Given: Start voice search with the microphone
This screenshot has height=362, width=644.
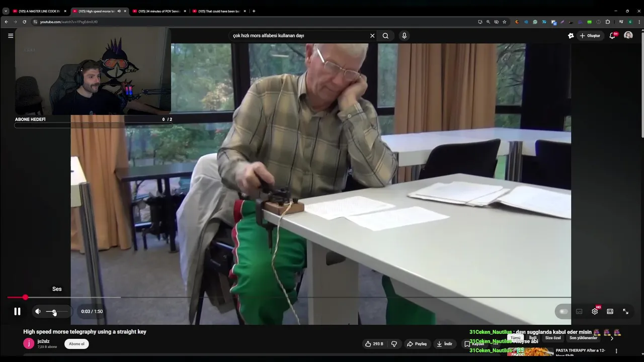Looking at the screenshot, I should [404, 36].
